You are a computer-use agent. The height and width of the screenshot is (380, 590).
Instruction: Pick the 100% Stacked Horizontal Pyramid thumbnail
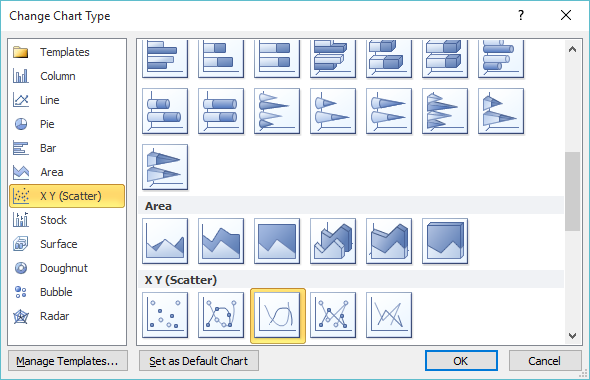click(165, 167)
